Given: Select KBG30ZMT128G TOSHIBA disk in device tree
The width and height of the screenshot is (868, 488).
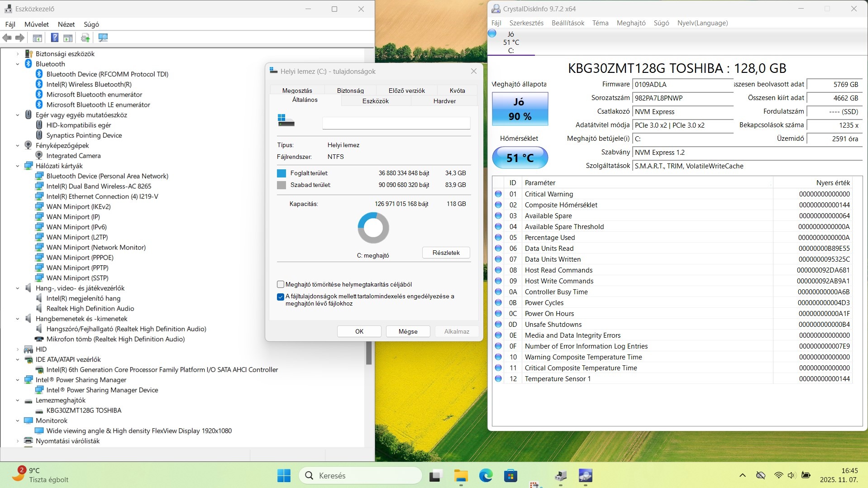Looking at the screenshot, I should (x=84, y=411).
